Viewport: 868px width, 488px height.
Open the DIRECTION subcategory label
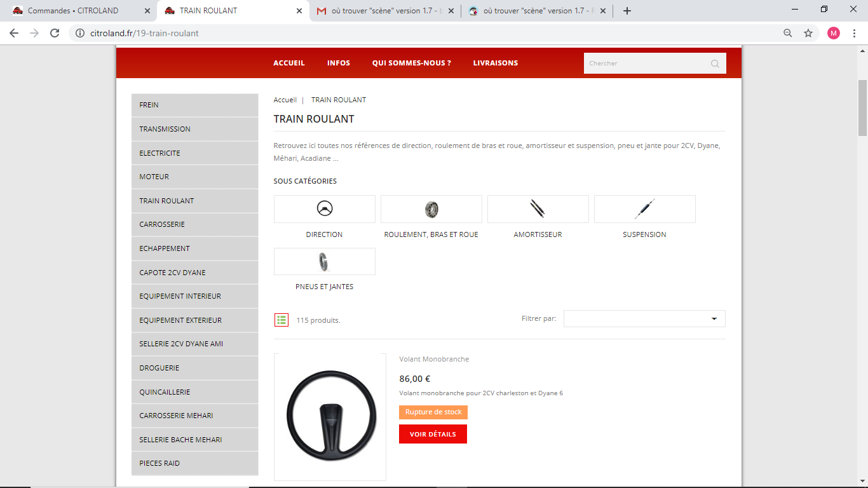(x=324, y=234)
